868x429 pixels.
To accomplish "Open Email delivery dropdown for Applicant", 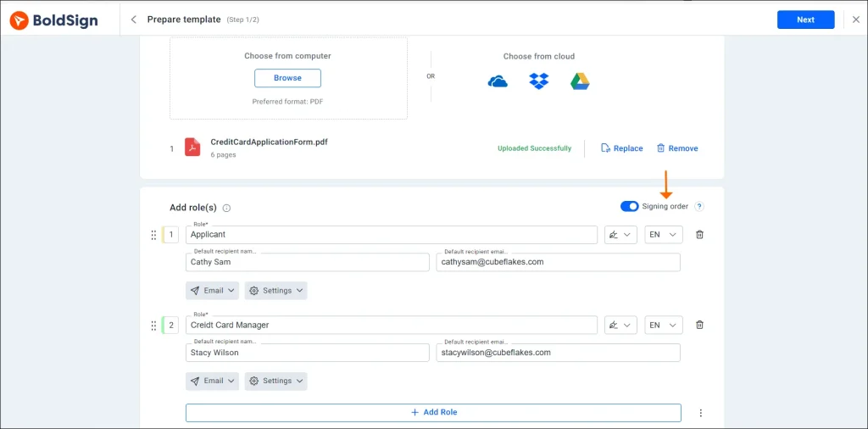I will (x=212, y=291).
